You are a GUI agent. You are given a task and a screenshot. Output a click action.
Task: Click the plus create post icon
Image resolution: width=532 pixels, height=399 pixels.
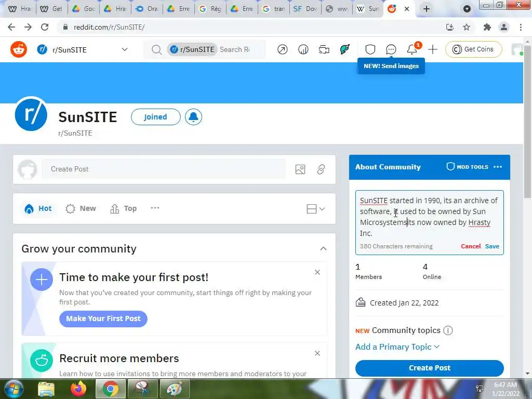[433, 49]
